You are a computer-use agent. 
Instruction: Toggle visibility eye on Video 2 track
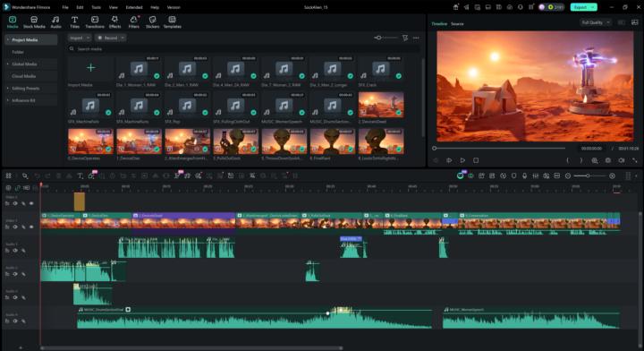pos(31,203)
